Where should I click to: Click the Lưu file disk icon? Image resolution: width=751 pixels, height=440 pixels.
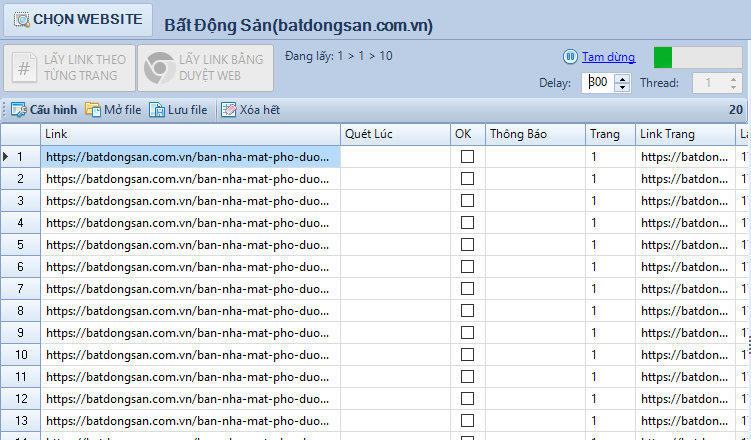coord(157,110)
